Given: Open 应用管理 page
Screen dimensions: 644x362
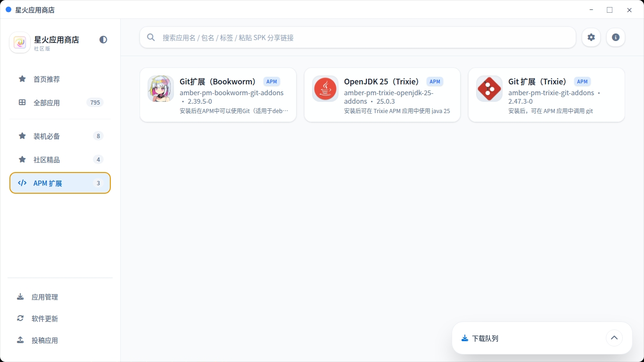Looking at the screenshot, I should pos(60,297).
